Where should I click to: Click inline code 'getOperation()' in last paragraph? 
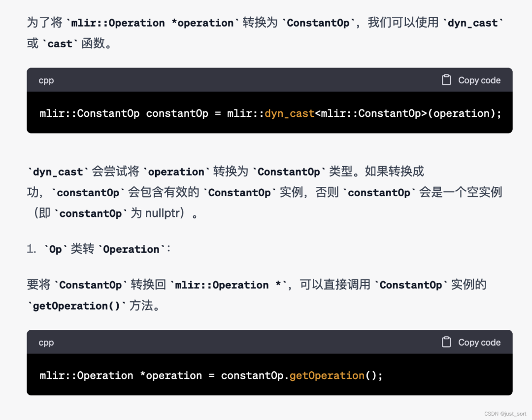76,306
